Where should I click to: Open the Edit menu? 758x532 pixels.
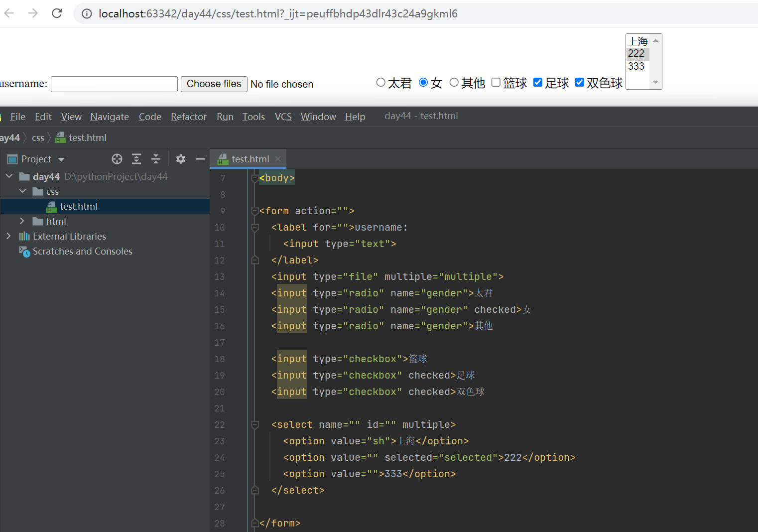[x=43, y=117]
